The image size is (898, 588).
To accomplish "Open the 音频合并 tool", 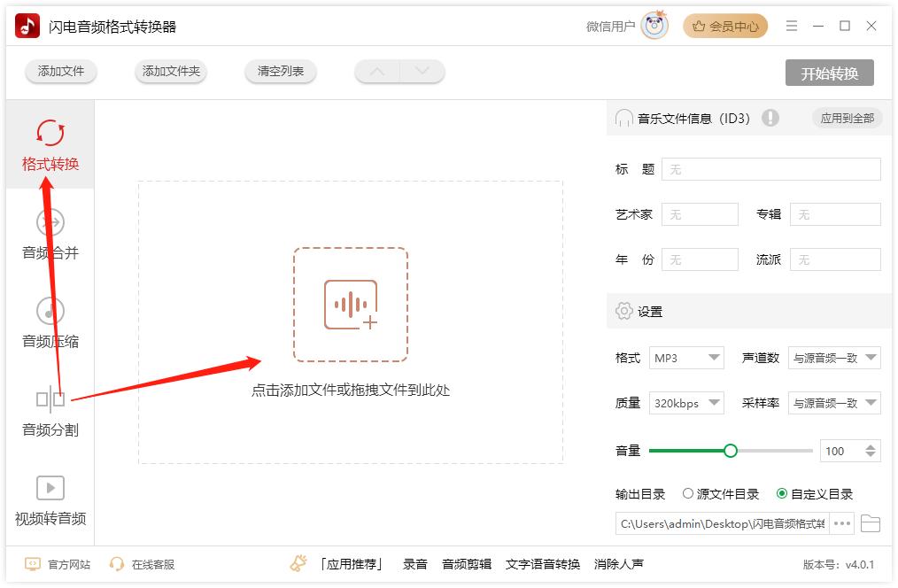I will [x=50, y=235].
